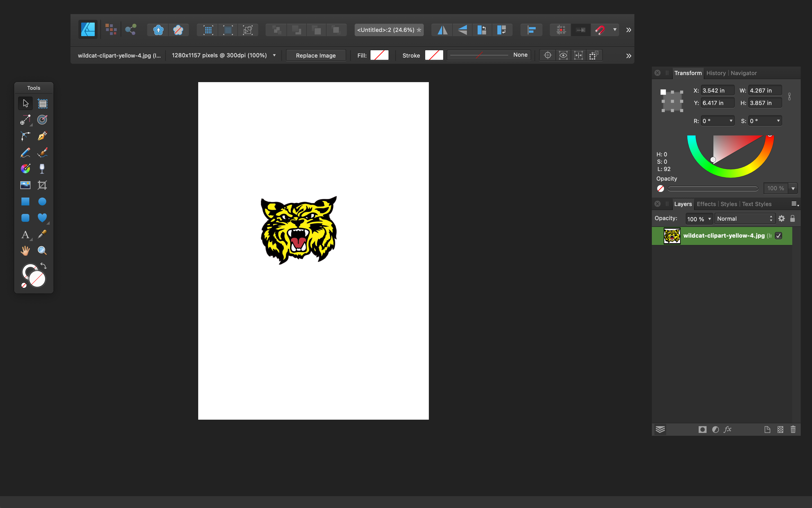Open Layers panel preferences menu

click(795, 204)
